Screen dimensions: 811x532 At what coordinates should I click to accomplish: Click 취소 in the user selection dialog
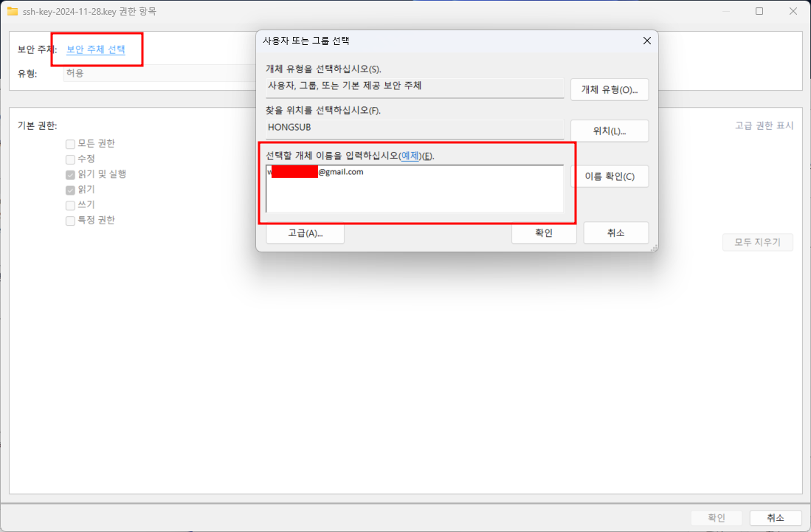click(x=615, y=232)
